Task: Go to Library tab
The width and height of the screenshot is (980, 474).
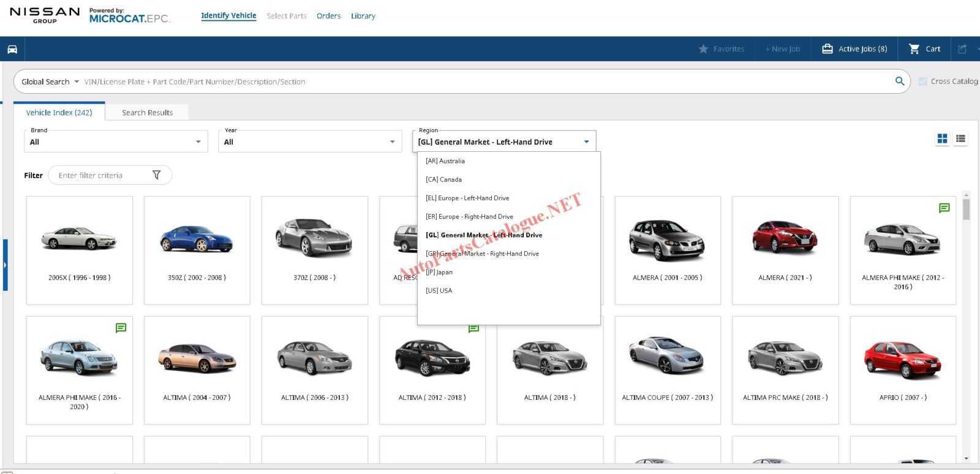Action: click(363, 16)
